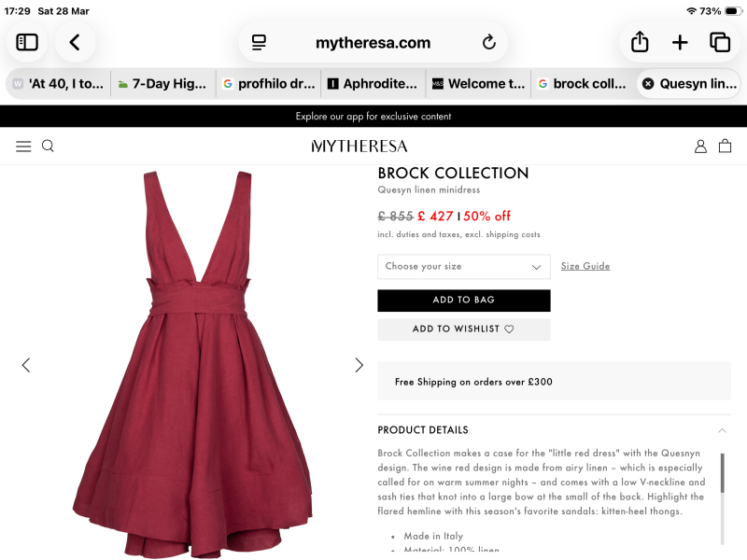Viewport: 747px width, 560px height.
Task: Reload the mytheresa.com page
Action: click(x=488, y=42)
